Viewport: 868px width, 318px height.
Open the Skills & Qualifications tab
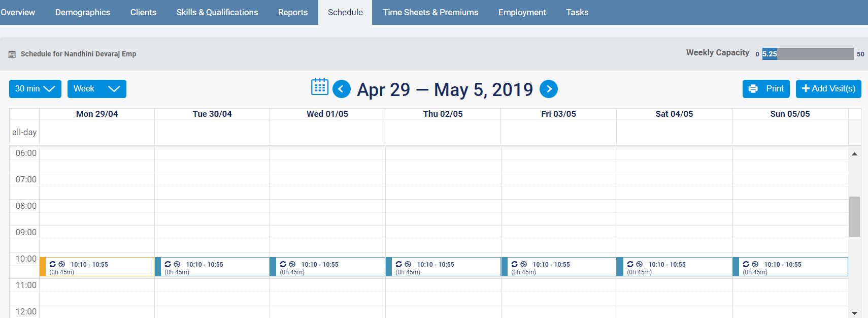click(217, 12)
